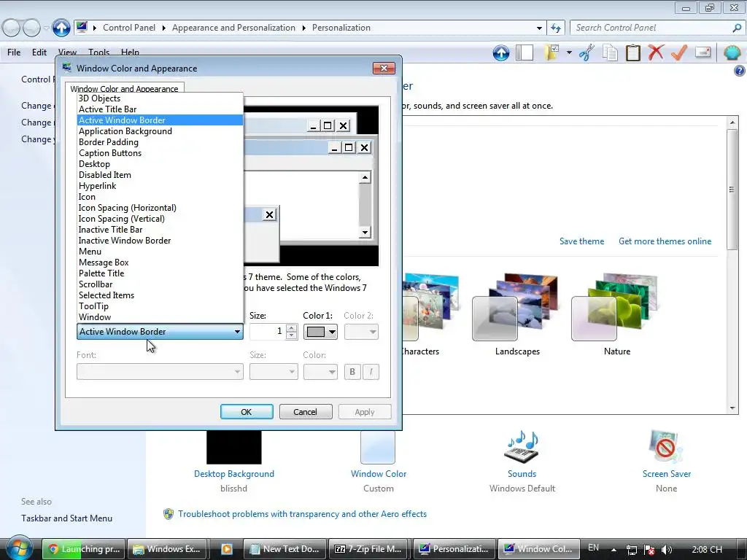Click OK in Window Color dialog
Image resolution: width=747 pixels, height=560 pixels.
[x=247, y=412]
